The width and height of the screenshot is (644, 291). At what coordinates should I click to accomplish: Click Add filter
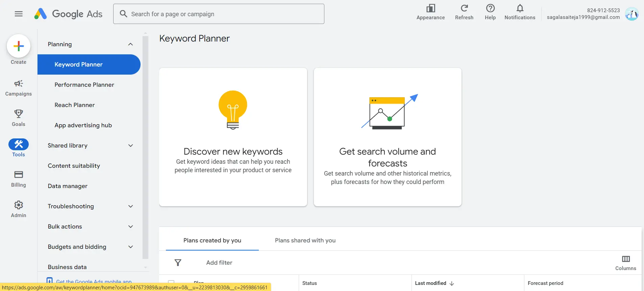click(x=219, y=263)
